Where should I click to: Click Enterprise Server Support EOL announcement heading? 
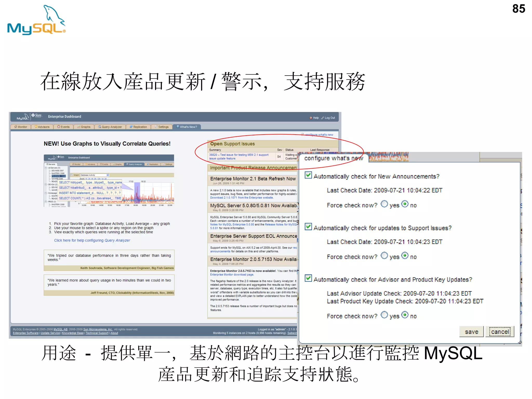pyautogui.click(x=254, y=236)
